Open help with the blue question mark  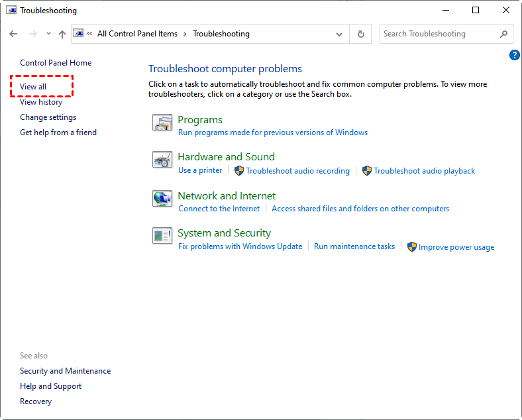514,55
